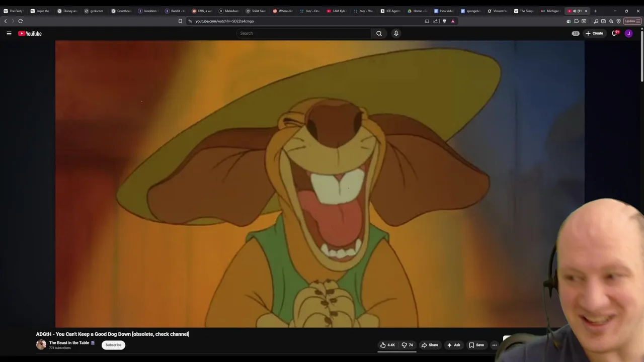Viewport: 644px width, 362px height.
Task: Open picture-in-picture cast icon in address bar
Action: pyautogui.click(x=427, y=21)
